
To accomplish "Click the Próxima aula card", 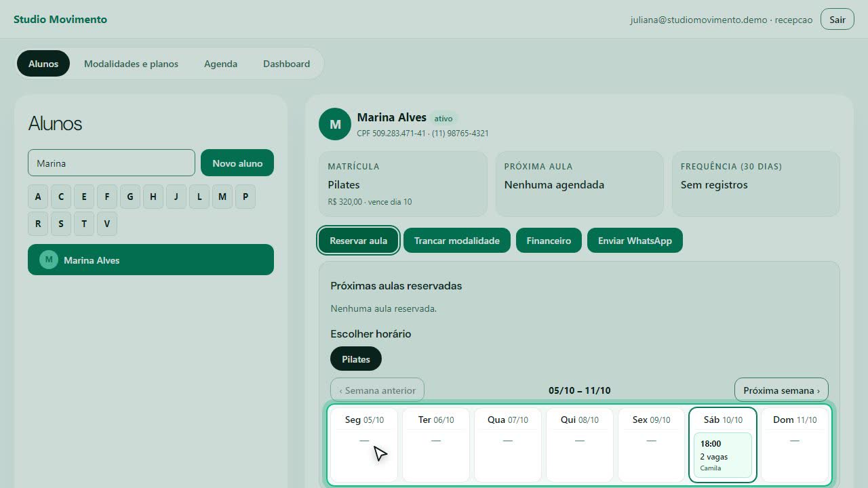I will pyautogui.click(x=579, y=184).
